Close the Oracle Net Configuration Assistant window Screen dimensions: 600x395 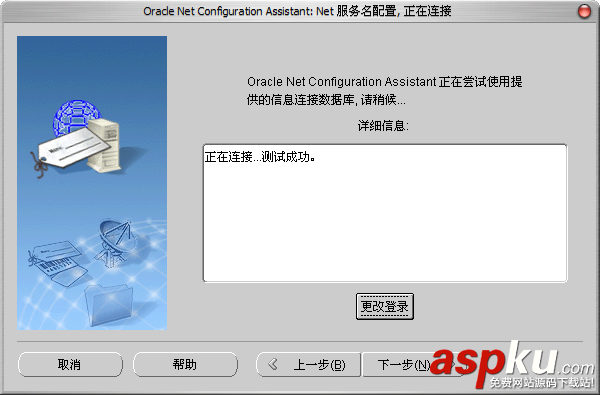[584, 11]
